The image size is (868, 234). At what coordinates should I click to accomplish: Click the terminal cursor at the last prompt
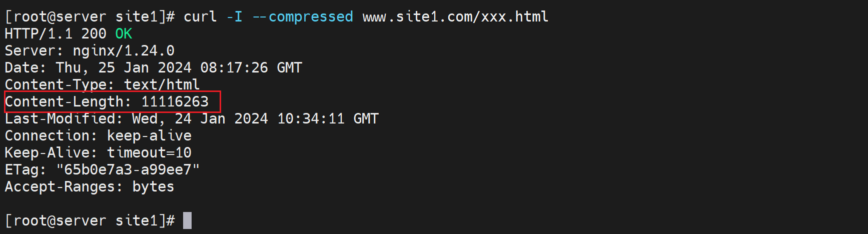pos(187,220)
